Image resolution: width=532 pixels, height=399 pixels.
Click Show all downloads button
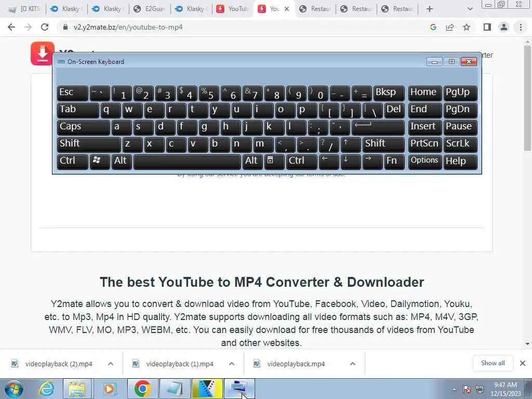(x=493, y=363)
